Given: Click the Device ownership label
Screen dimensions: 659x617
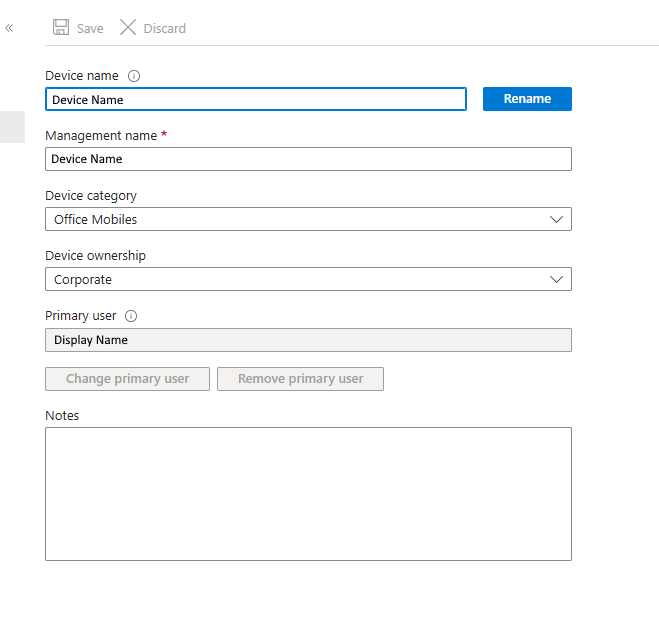Looking at the screenshot, I should coord(95,256).
